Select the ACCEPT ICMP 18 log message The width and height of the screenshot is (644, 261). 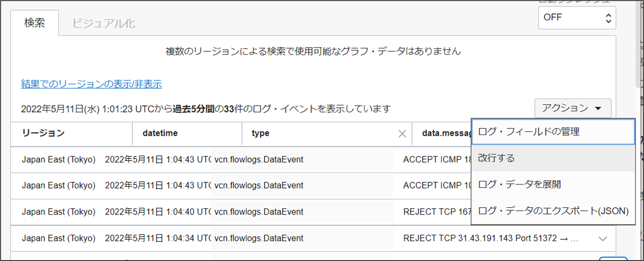[437, 159]
